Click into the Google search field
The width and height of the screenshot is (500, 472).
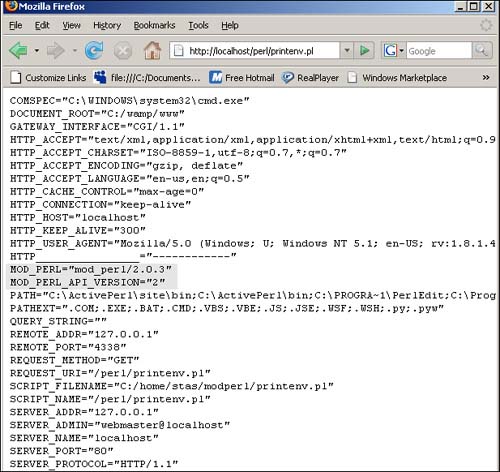(439, 51)
